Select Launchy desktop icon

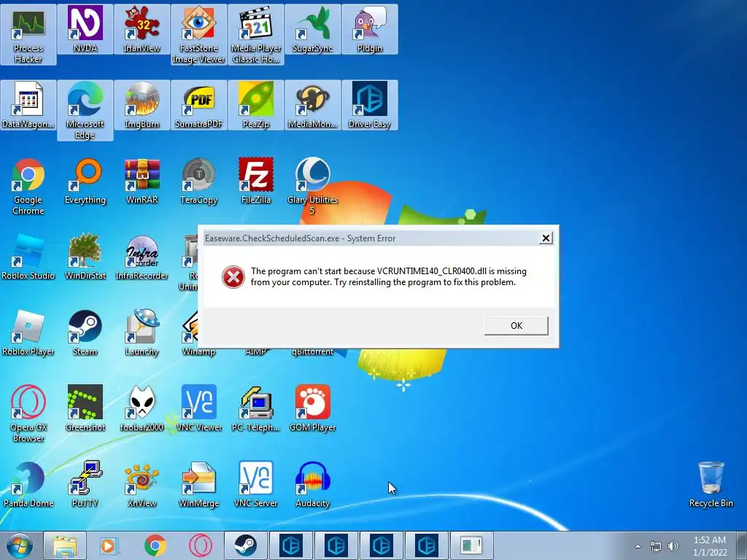[x=142, y=332]
